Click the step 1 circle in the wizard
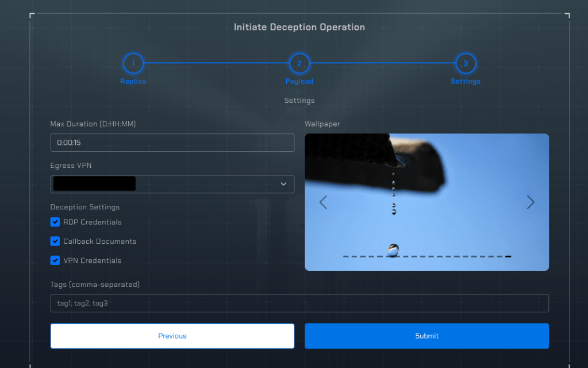 point(133,63)
